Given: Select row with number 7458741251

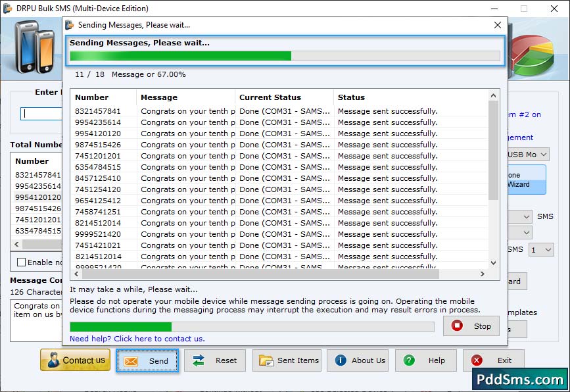Looking at the screenshot, I should [279, 212].
